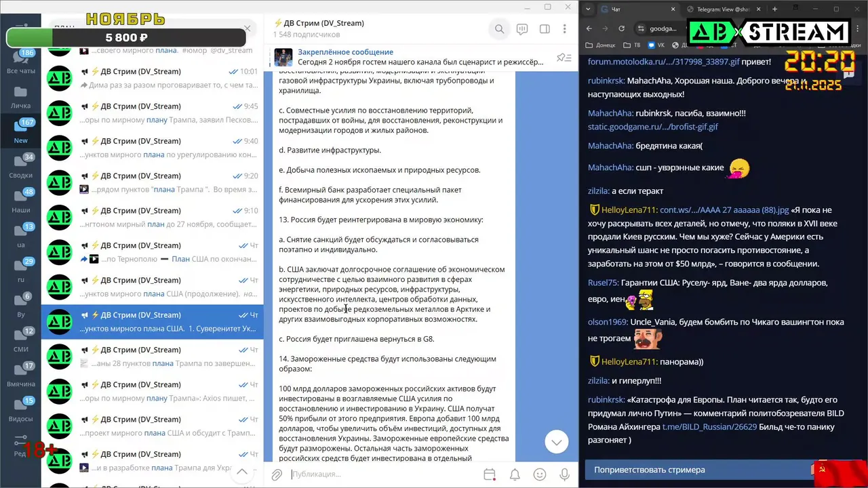The image size is (868, 488).
Task: Open cont.ws AAAA jpg link
Action: pos(724,210)
